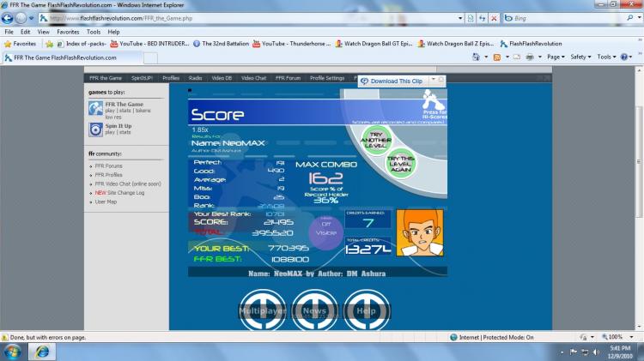Open the Favorites menu in menu bar
The image size is (644, 361).
tap(68, 32)
